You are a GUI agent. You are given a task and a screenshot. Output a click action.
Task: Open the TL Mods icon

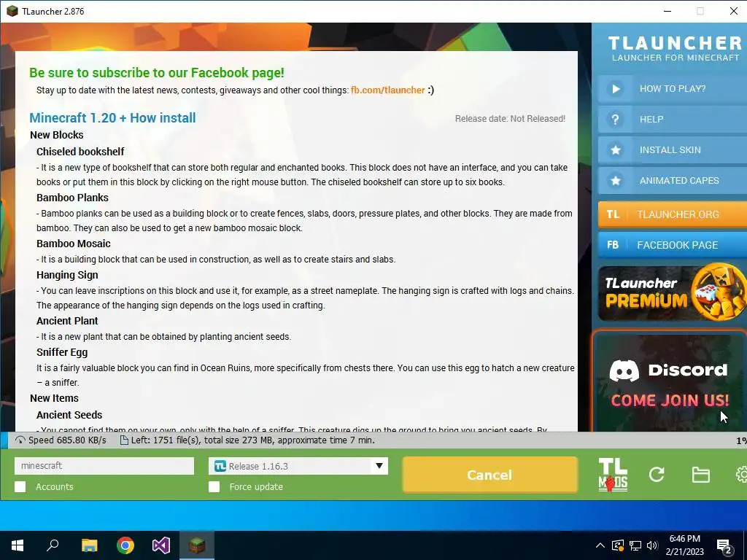pyautogui.click(x=613, y=475)
